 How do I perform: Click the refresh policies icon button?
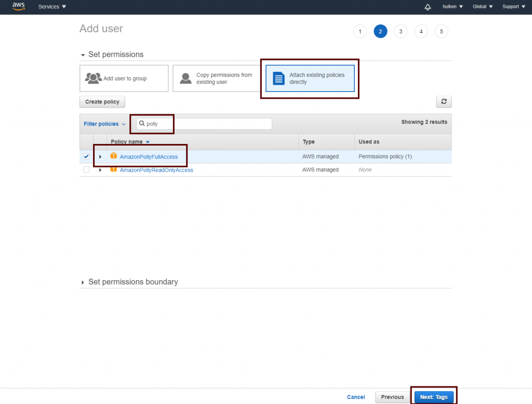pyautogui.click(x=444, y=102)
